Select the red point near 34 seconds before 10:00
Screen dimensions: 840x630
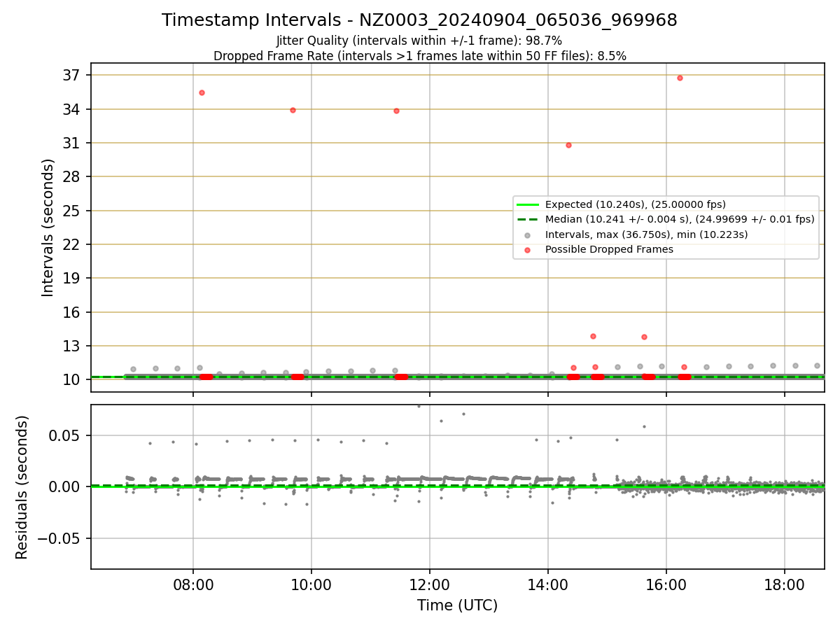[x=293, y=110]
